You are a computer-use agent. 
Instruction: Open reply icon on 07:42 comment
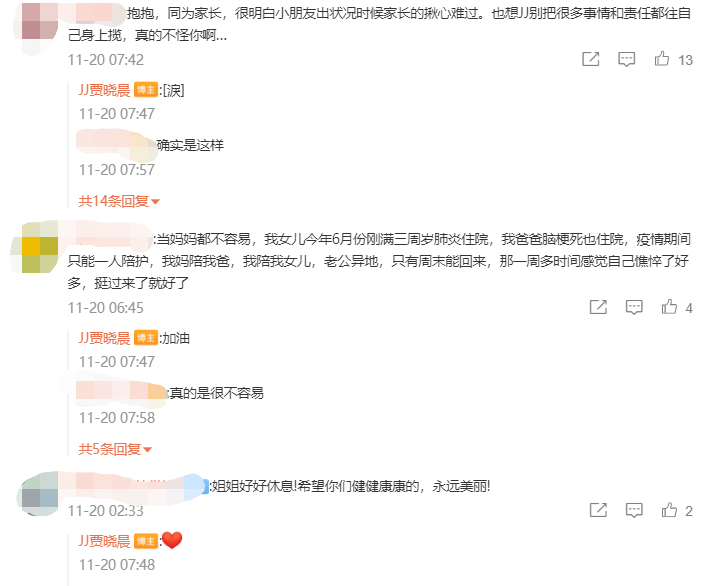coord(626,59)
